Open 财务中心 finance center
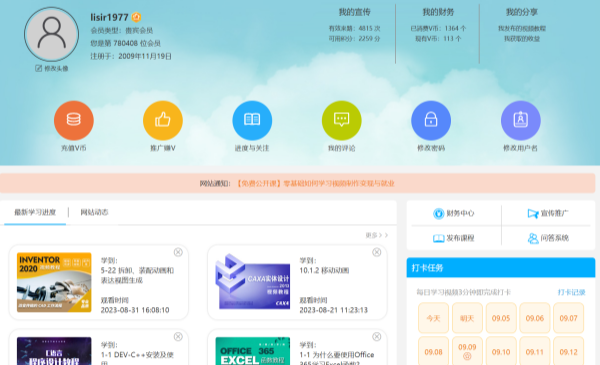This screenshot has width=600, height=365. coord(454,213)
